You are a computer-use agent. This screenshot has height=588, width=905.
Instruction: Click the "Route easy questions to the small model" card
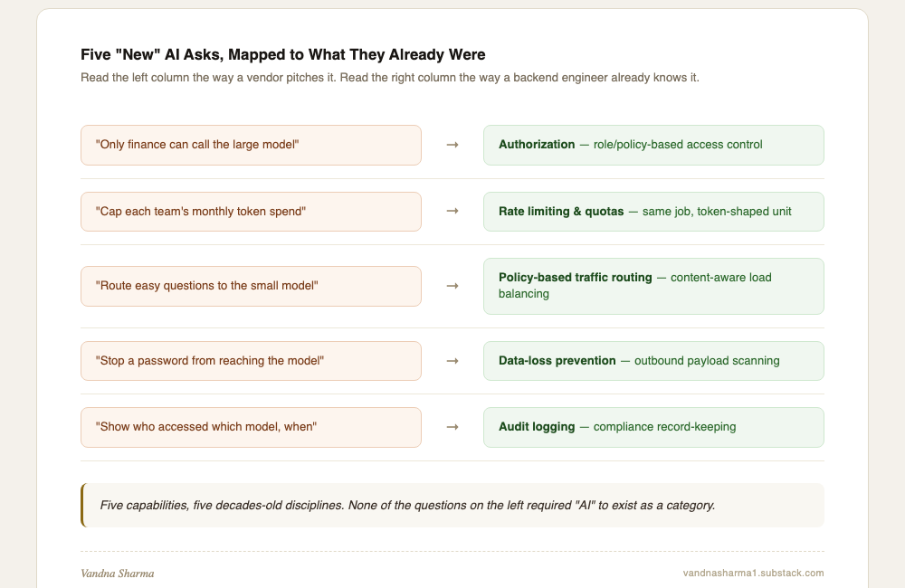[x=251, y=286]
